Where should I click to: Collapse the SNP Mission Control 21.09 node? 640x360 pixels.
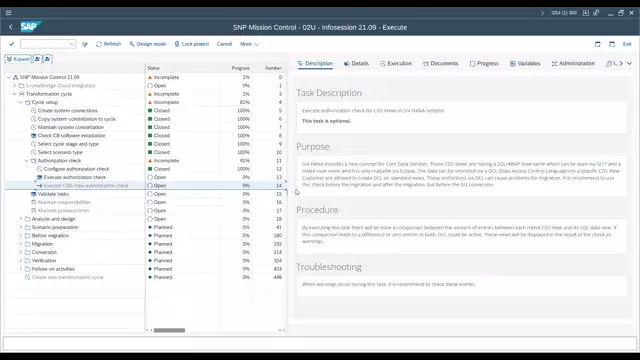click(x=9, y=77)
